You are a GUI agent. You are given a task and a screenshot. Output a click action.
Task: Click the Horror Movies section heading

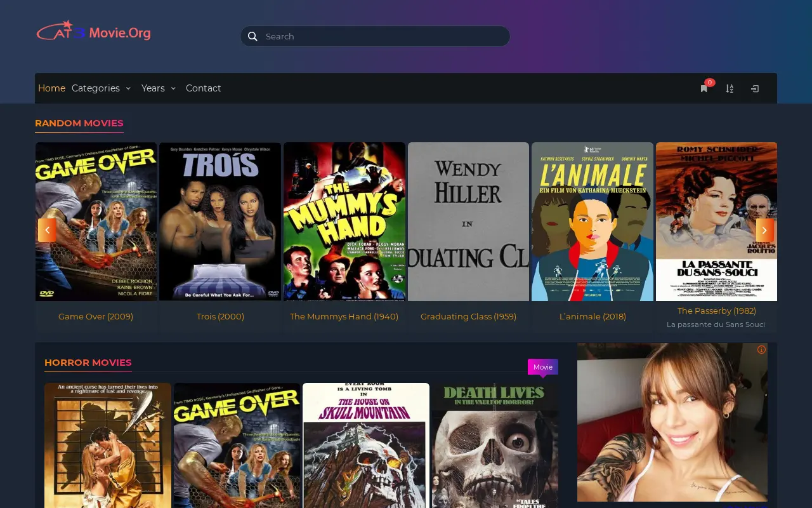tap(88, 363)
